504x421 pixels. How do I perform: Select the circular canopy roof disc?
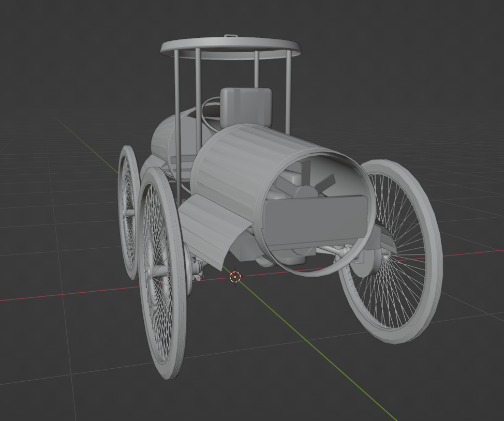[x=231, y=48]
